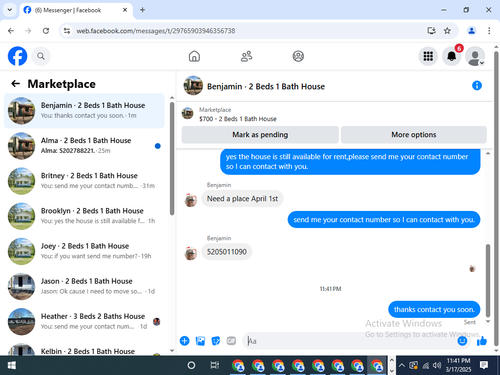Open Heather 3 Beds 2 Baths conversation
The width and height of the screenshot is (500, 375).
[84, 321]
